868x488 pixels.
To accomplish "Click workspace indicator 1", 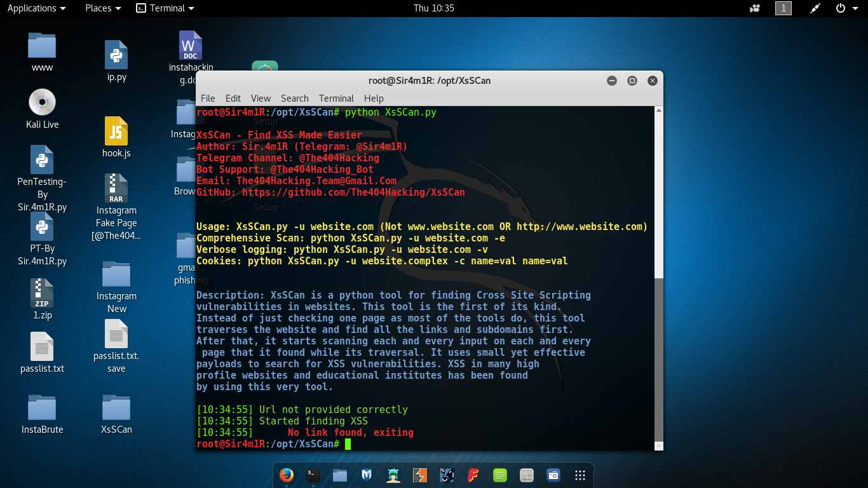I will coord(783,8).
